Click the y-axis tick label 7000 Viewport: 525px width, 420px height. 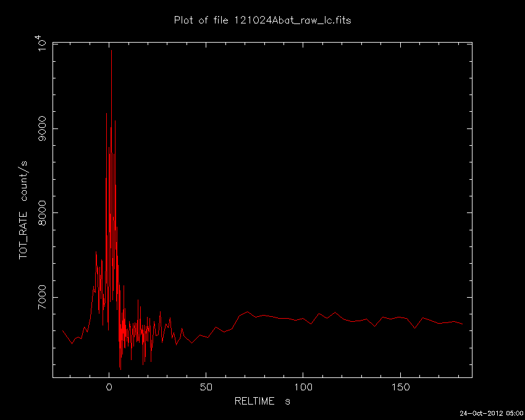[42, 297]
